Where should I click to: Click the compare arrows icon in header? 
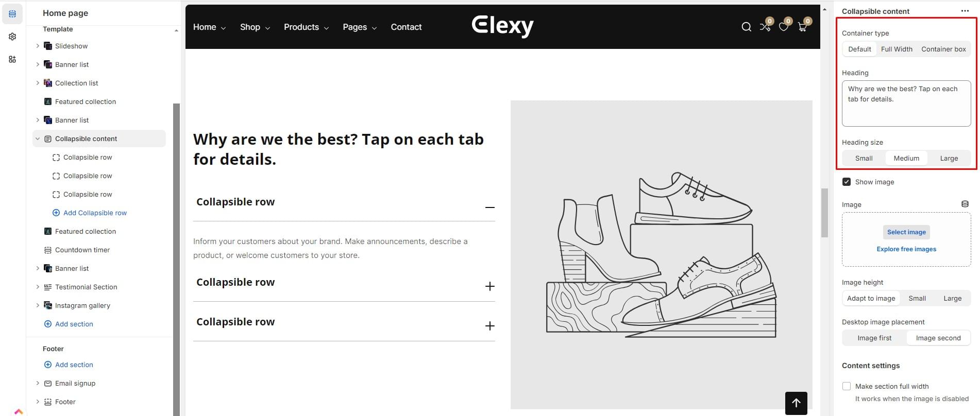(x=765, y=27)
